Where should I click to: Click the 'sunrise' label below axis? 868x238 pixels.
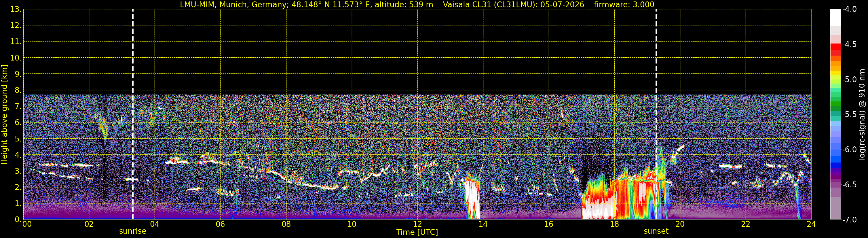coord(133,231)
